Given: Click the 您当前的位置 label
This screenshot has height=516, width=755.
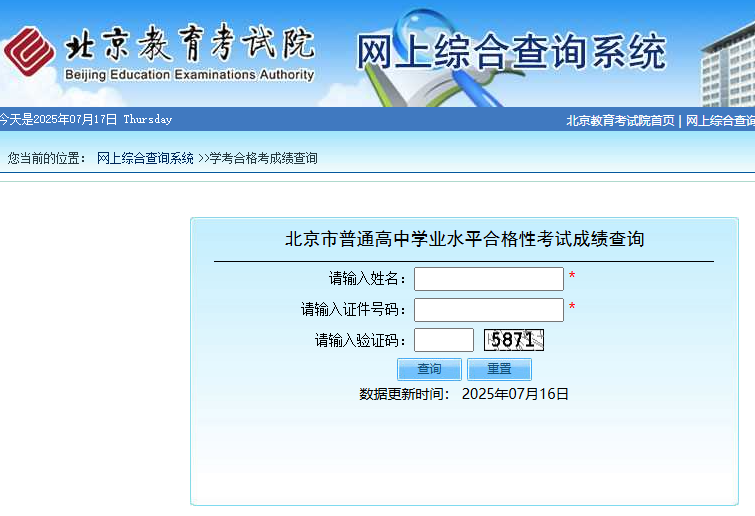Looking at the screenshot, I should (46, 158).
